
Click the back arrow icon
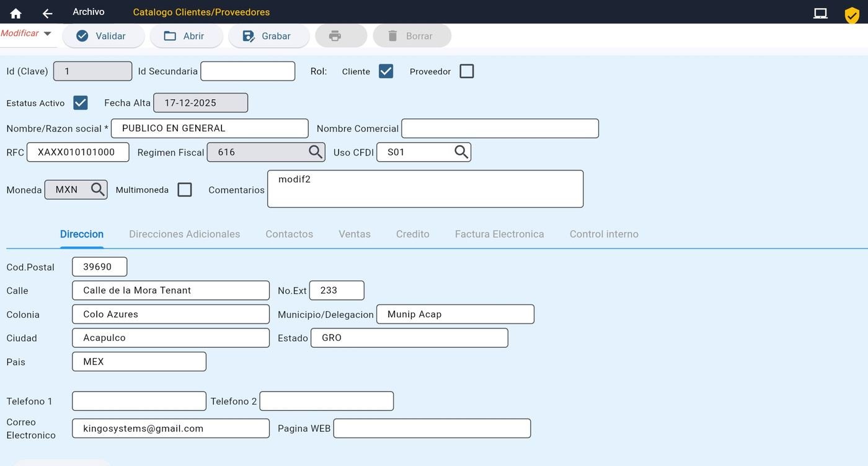(x=47, y=13)
